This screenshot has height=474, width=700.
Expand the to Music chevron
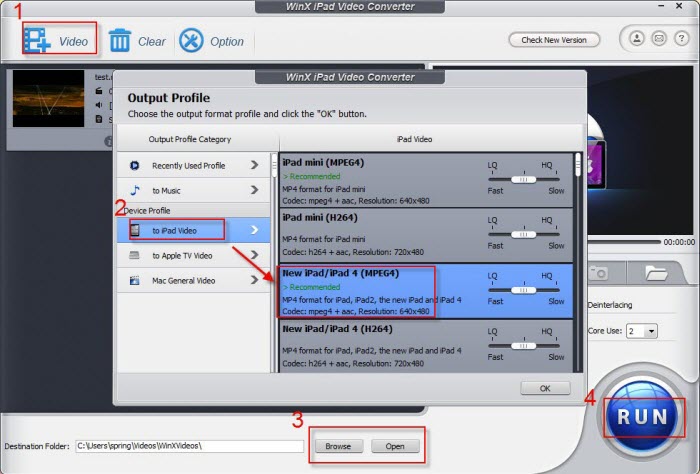[x=254, y=190]
